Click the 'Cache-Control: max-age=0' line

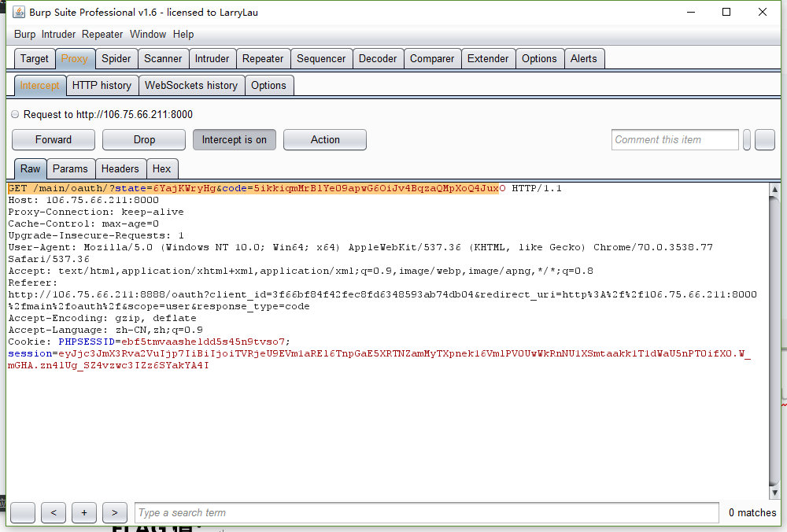pyautogui.click(x=83, y=224)
